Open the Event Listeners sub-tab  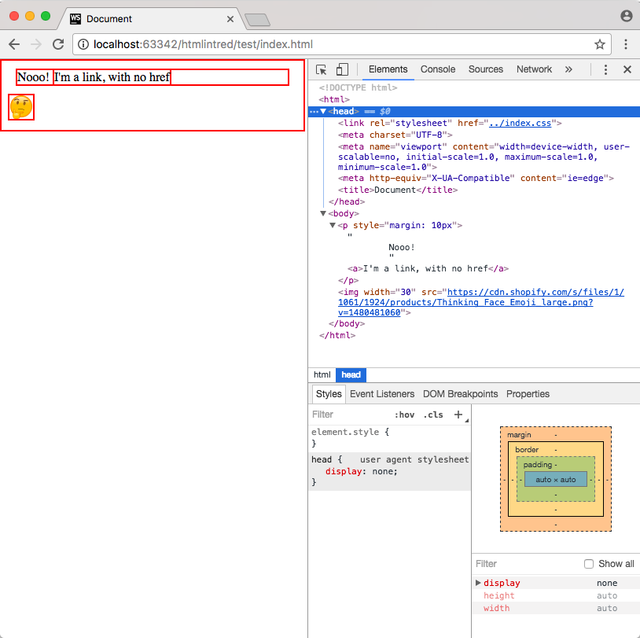[x=382, y=394]
